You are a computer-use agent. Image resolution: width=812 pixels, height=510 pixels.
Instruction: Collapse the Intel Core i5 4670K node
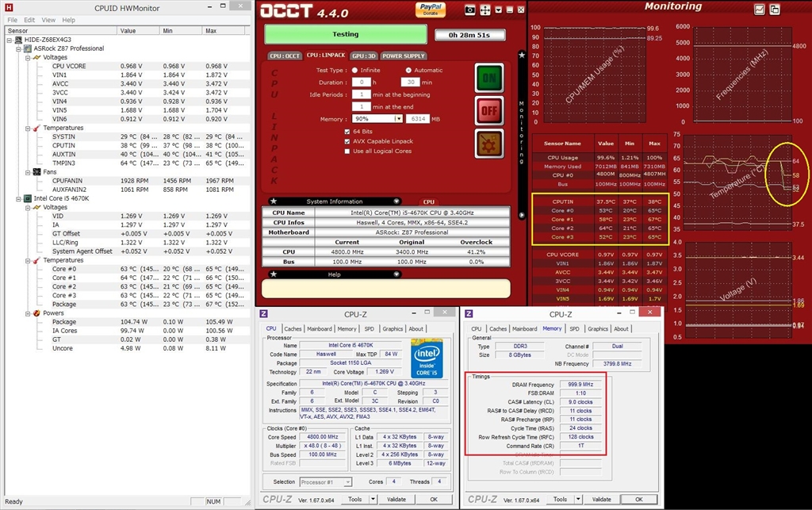coord(18,199)
